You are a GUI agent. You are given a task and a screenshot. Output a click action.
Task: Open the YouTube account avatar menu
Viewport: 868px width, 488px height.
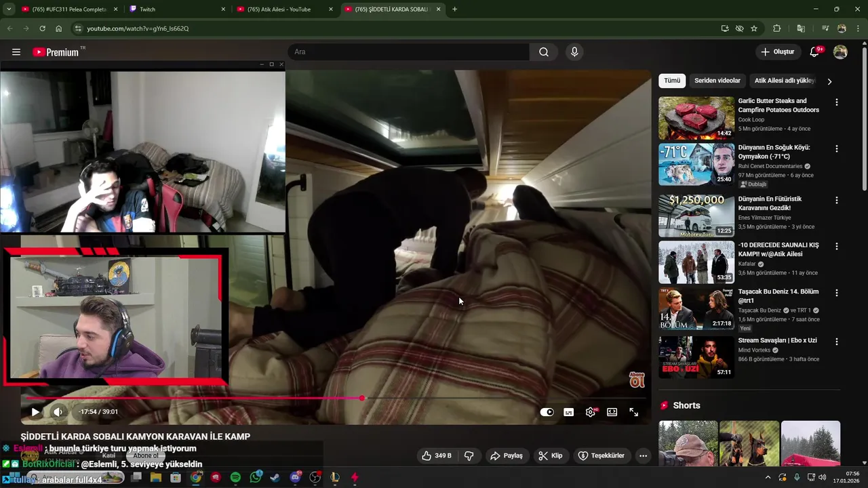coord(840,52)
